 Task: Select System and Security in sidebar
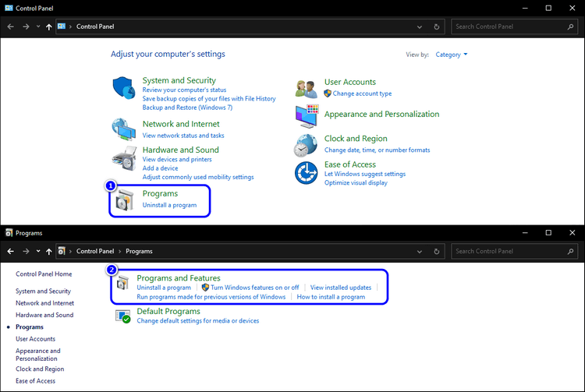click(43, 291)
